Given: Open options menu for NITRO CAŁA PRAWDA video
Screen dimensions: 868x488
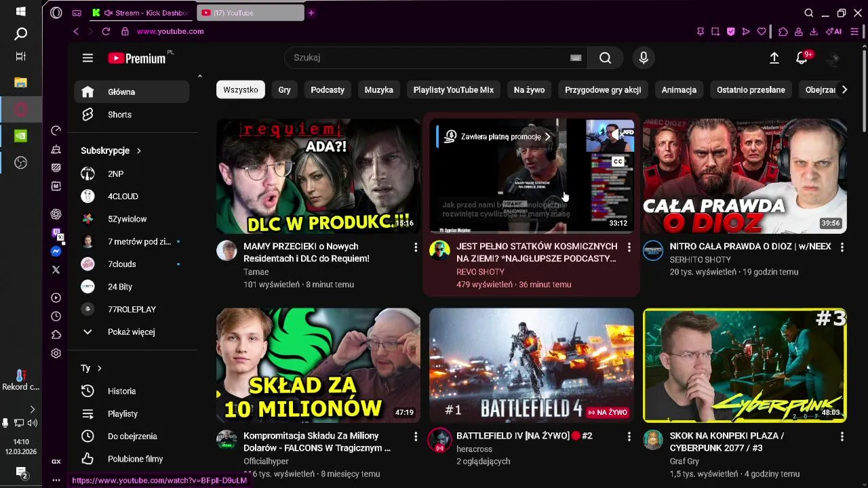Looking at the screenshot, I should click(842, 247).
